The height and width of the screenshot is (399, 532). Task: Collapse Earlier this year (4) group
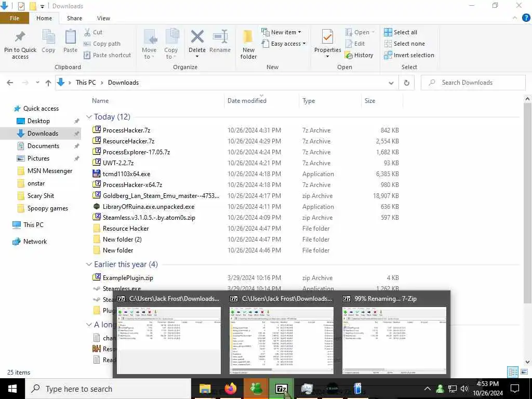click(x=89, y=264)
